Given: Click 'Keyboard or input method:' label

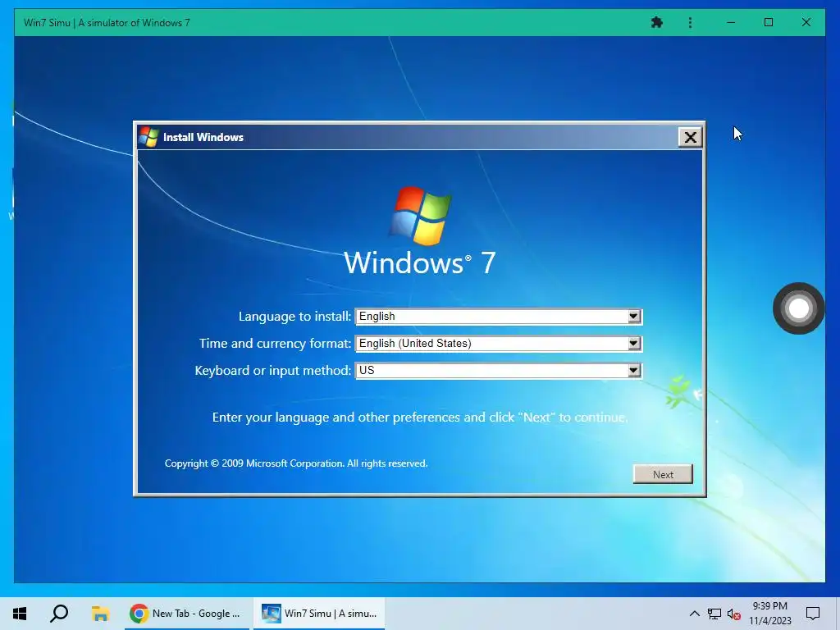Looking at the screenshot, I should pos(272,371).
